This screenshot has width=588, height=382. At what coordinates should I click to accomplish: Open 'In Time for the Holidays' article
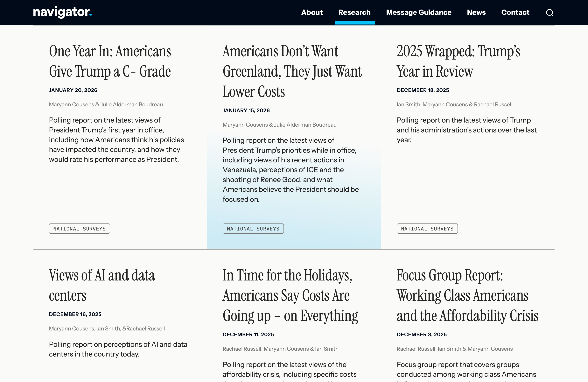[x=290, y=295]
